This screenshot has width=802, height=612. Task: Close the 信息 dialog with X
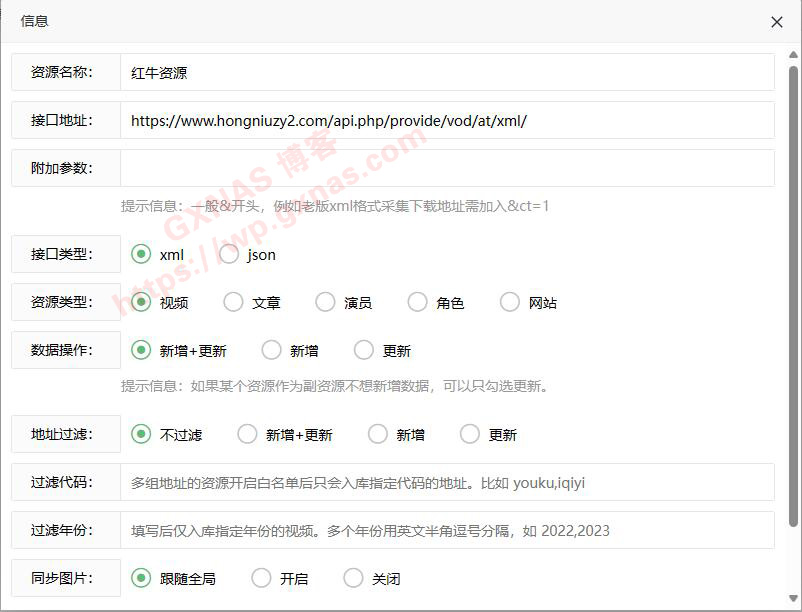click(x=777, y=22)
